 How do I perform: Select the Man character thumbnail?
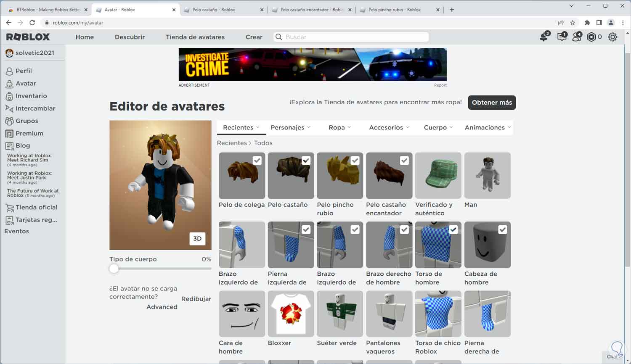point(488,176)
